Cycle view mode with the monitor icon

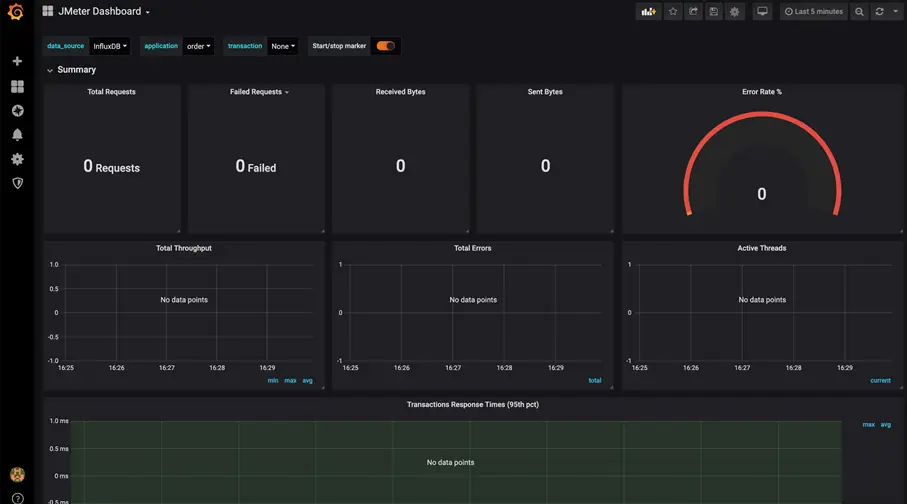point(762,12)
